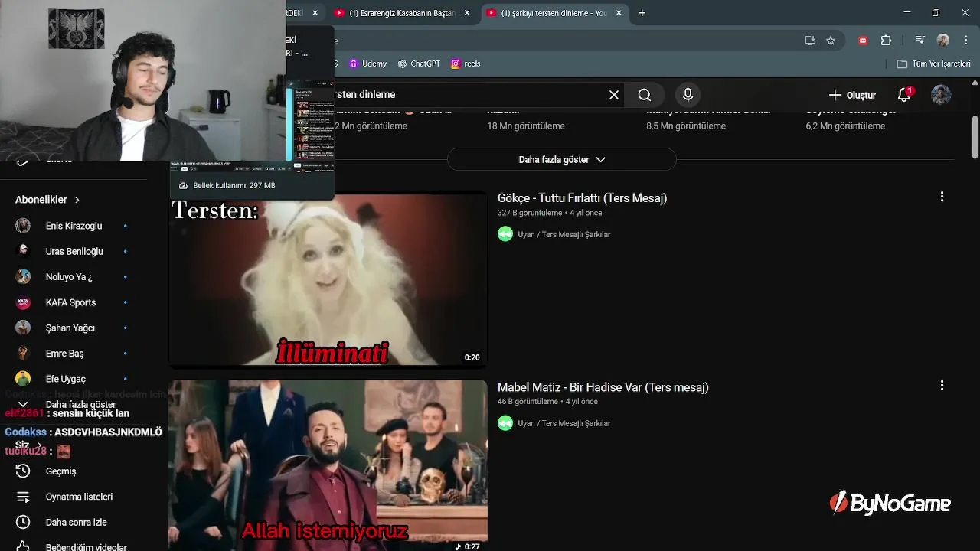Expand results with Daha fazla göster button

coord(562,159)
